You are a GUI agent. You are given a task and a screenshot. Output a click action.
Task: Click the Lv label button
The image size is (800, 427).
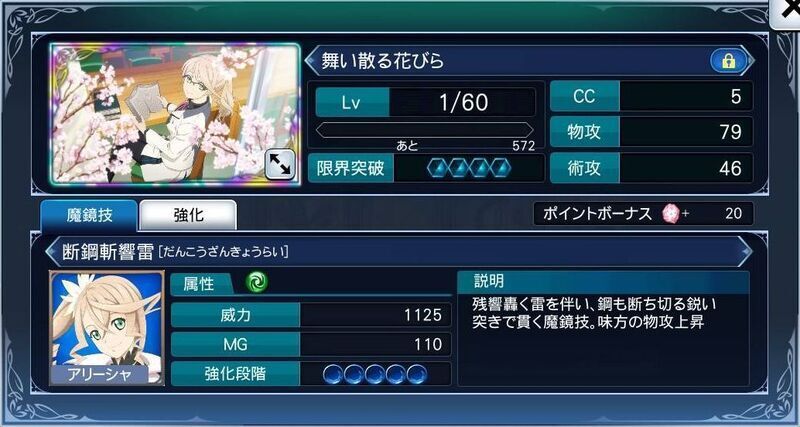click(352, 102)
